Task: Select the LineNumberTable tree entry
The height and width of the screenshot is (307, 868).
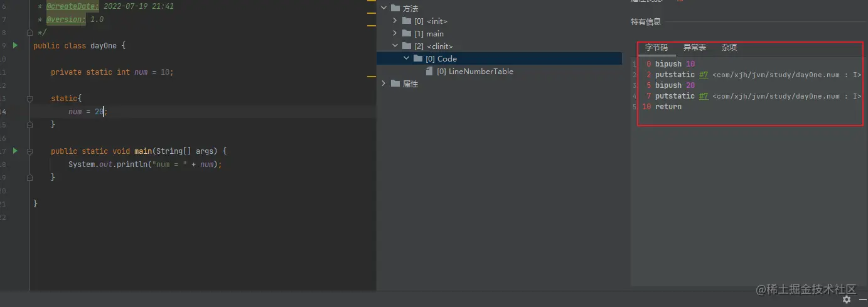Action: pyautogui.click(x=475, y=72)
